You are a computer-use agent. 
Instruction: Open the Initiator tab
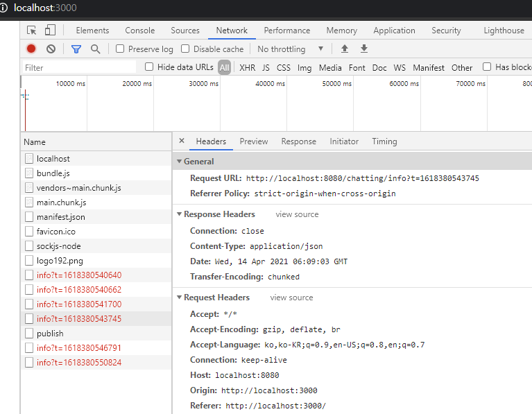point(344,141)
